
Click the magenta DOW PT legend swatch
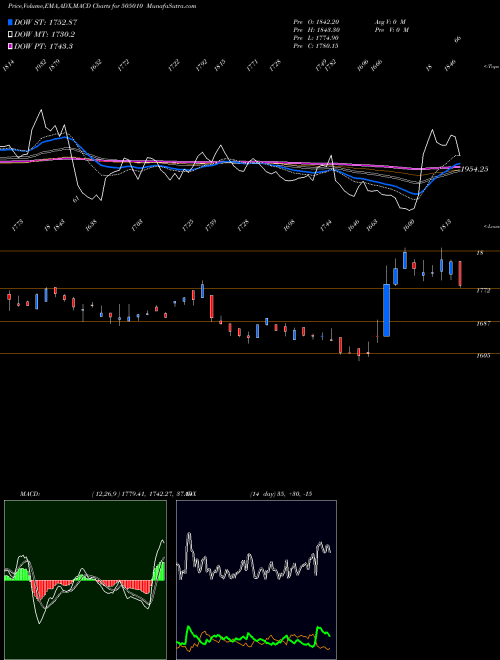click(x=10, y=46)
